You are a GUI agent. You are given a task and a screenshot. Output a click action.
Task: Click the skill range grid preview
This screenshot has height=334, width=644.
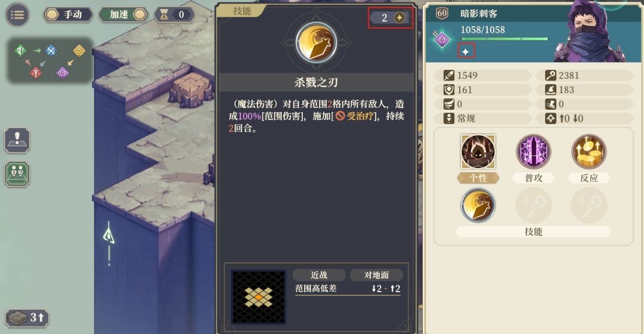[x=258, y=297]
